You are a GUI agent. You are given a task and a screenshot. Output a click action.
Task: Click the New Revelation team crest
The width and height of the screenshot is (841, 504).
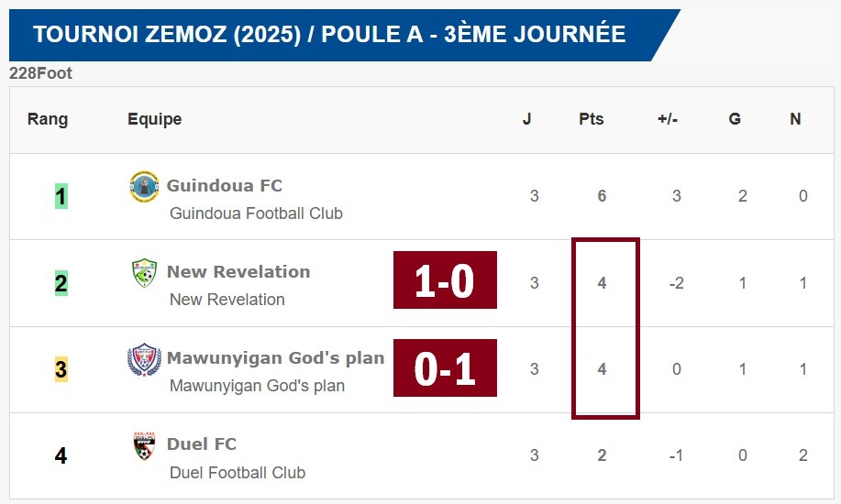[144, 272]
